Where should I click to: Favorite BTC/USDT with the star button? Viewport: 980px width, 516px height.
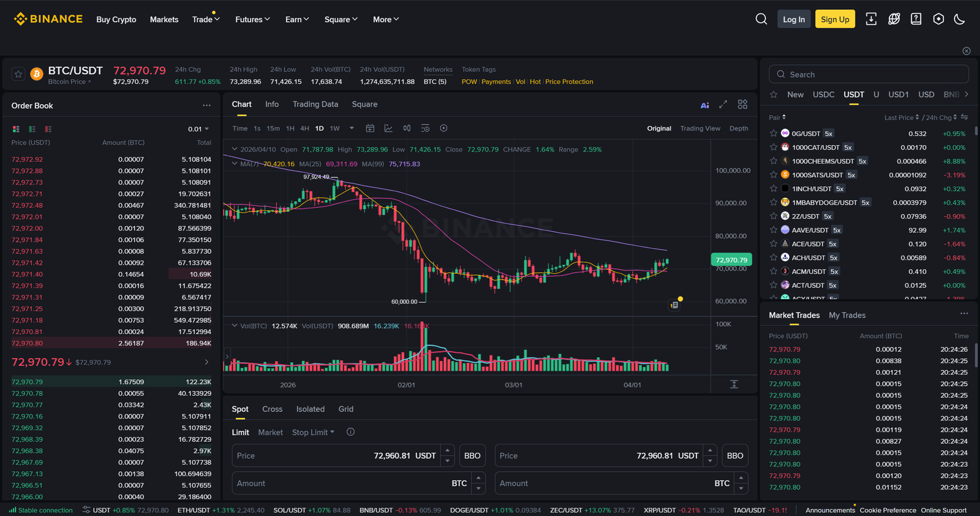tap(18, 74)
